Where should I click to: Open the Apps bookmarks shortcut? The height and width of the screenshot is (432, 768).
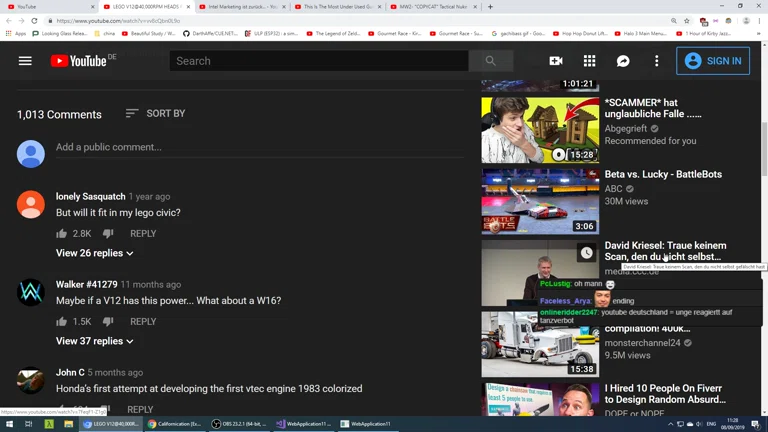(x=16, y=33)
